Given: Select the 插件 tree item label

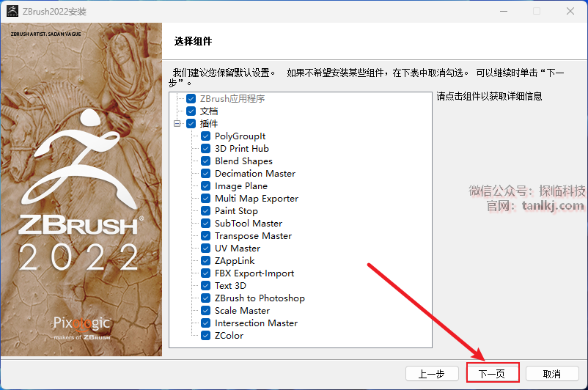Looking at the screenshot, I should point(208,123).
